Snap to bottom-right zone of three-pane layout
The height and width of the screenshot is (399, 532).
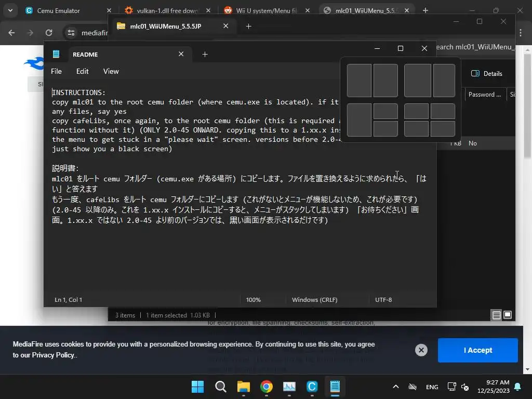tap(386, 129)
